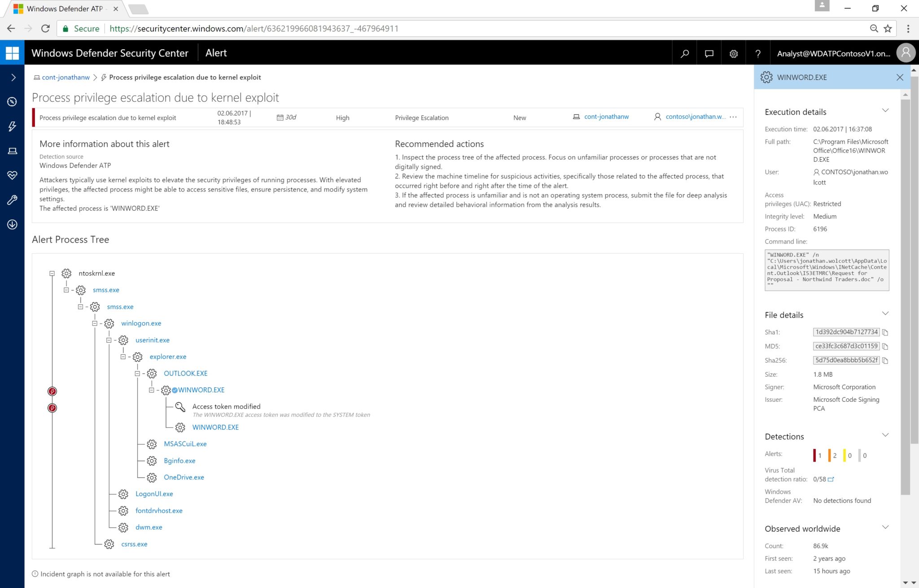The height and width of the screenshot is (588, 919).
Task: Collapse the File details section
Action: (885, 314)
